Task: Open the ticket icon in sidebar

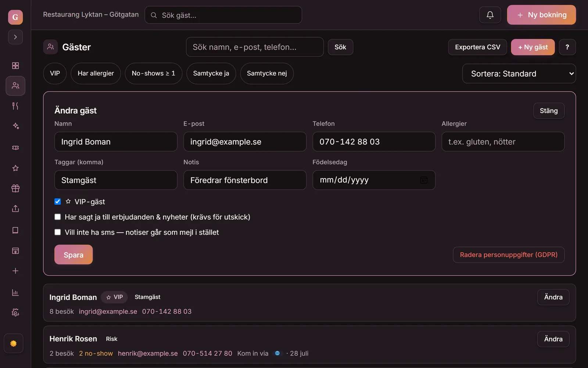Action: [x=15, y=148]
